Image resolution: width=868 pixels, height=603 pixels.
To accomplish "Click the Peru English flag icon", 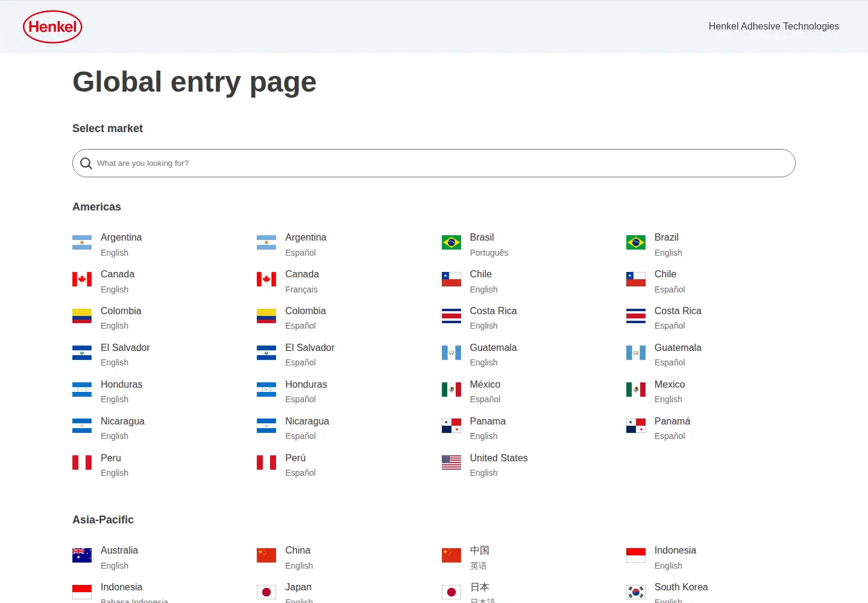I will (82, 463).
